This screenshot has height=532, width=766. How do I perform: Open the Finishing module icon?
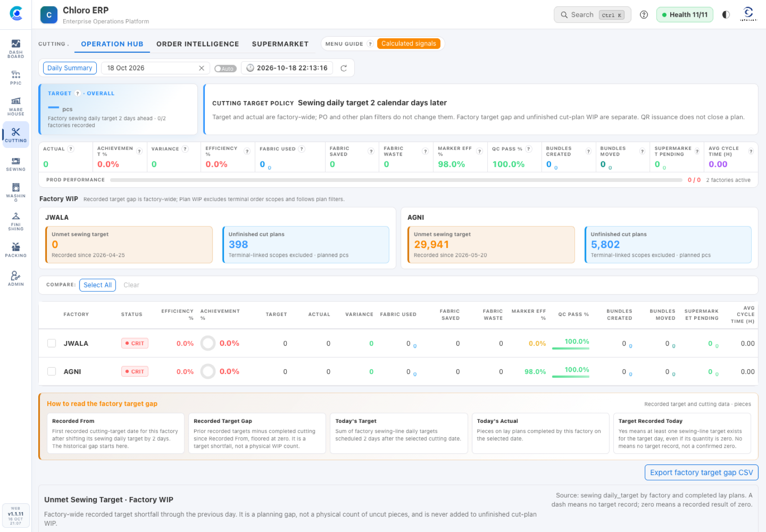tap(16, 221)
